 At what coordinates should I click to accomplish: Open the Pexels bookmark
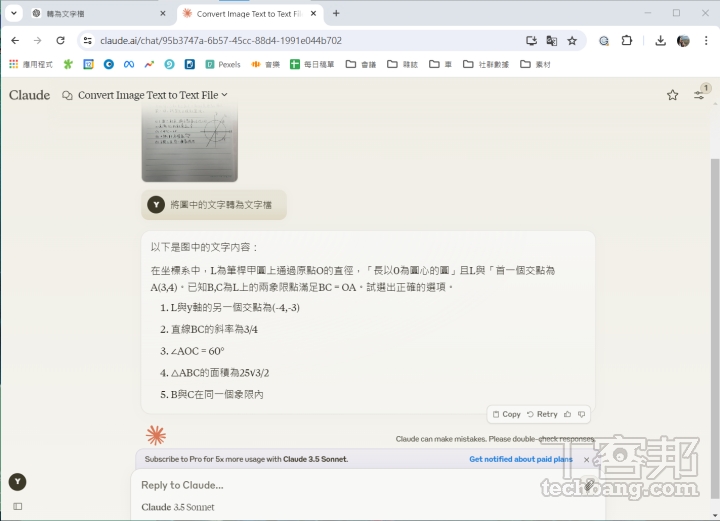[x=223, y=64]
